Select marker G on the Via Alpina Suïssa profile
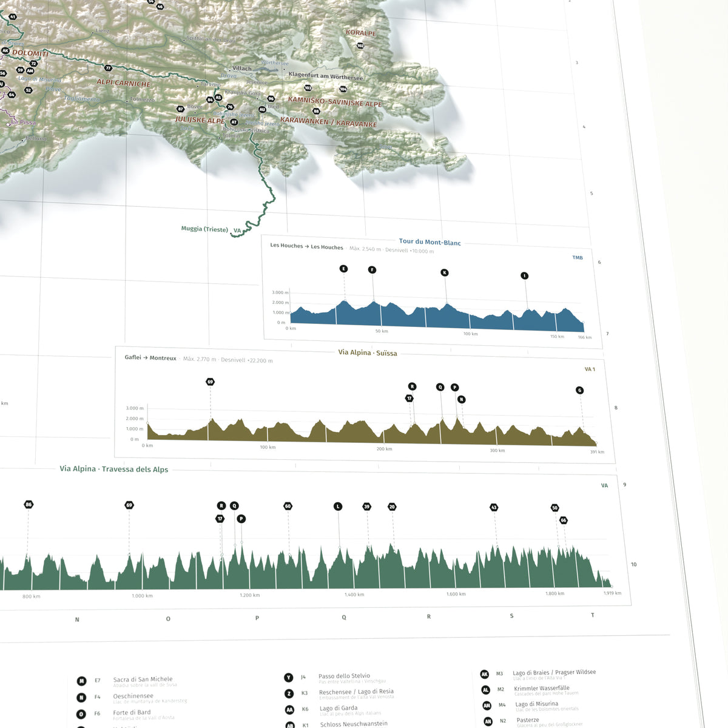 [x=580, y=390]
